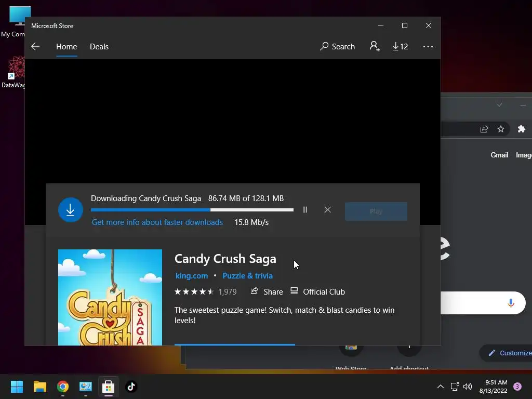Click the 86.74 MB of 128.1 MB text

pyautogui.click(x=246, y=198)
